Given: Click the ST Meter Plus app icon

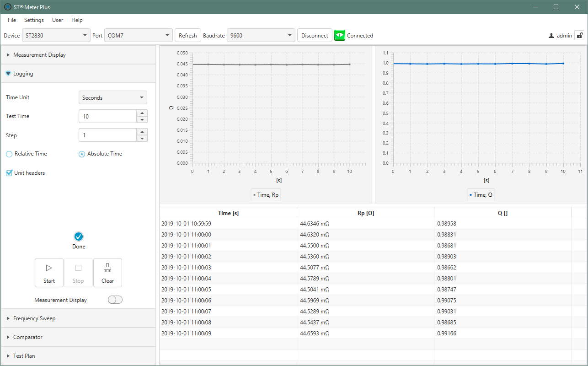Looking at the screenshot, I should tap(7, 7).
